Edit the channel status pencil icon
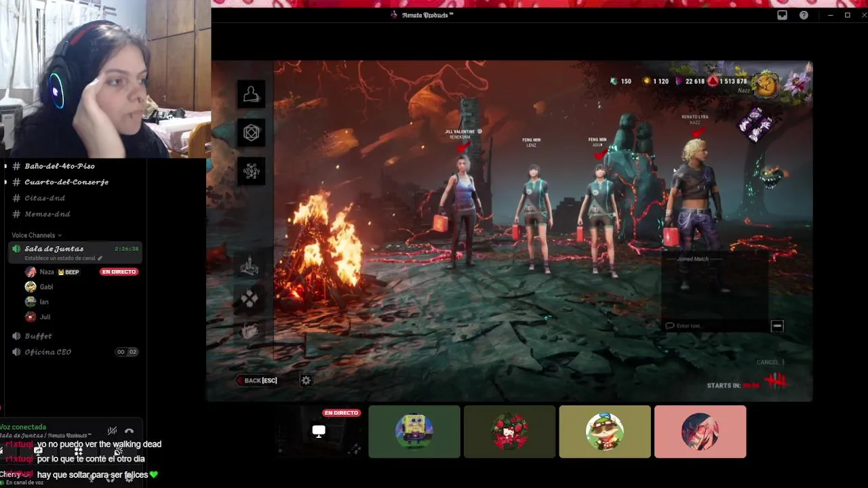The image size is (868, 488). (100, 258)
